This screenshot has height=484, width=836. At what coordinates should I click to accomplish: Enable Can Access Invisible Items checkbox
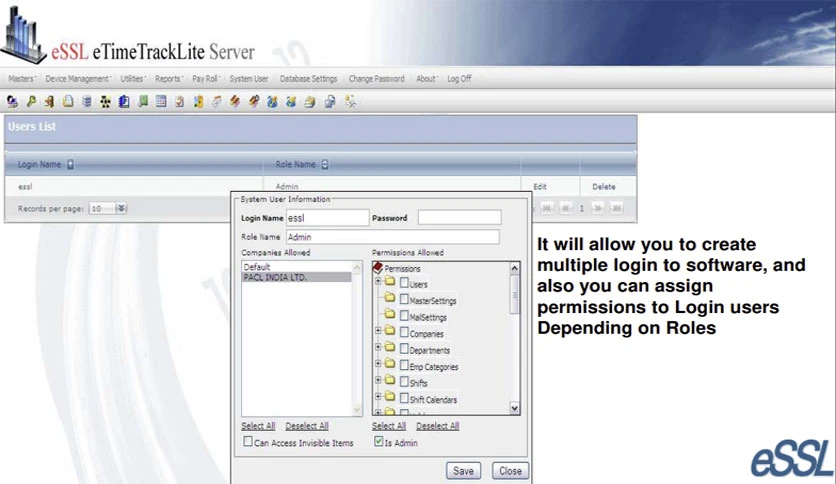click(x=248, y=441)
